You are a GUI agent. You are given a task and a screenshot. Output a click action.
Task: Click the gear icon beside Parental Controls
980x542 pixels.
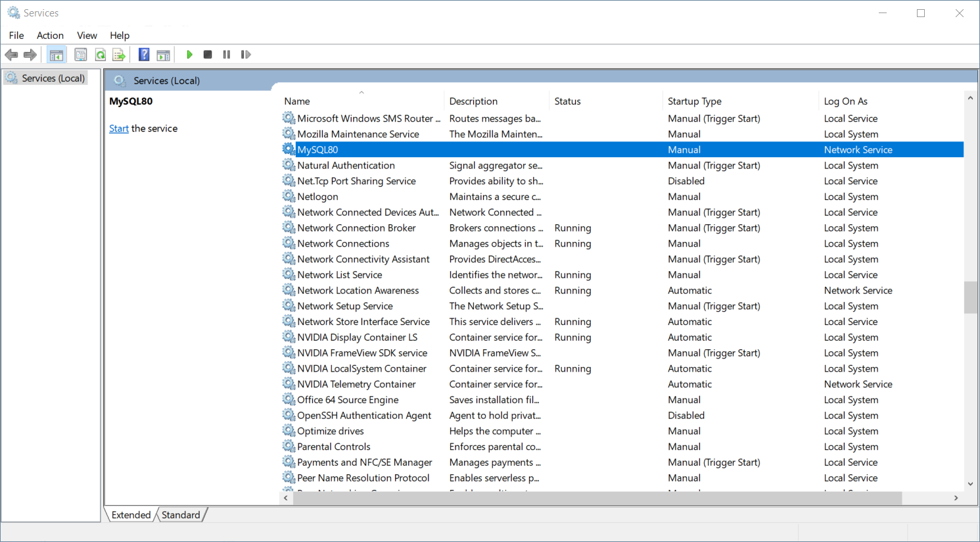289,447
